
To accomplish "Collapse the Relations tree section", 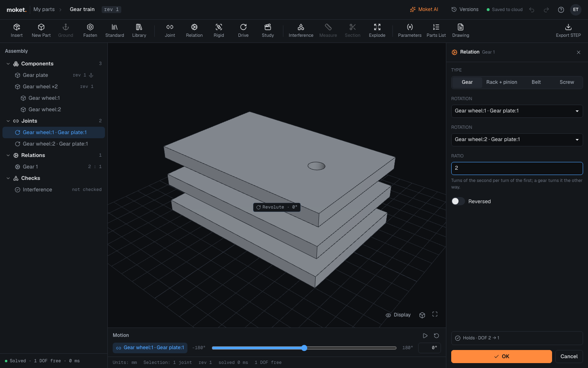I will [8, 155].
